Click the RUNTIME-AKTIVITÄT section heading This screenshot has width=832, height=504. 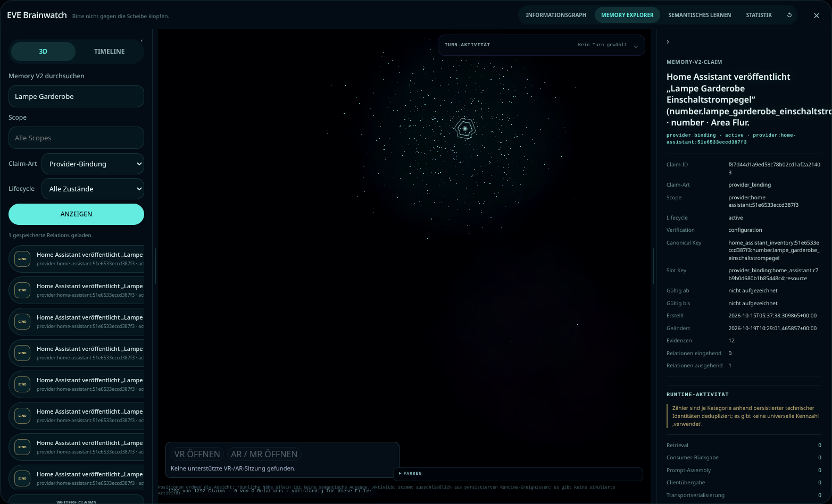click(697, 394)
